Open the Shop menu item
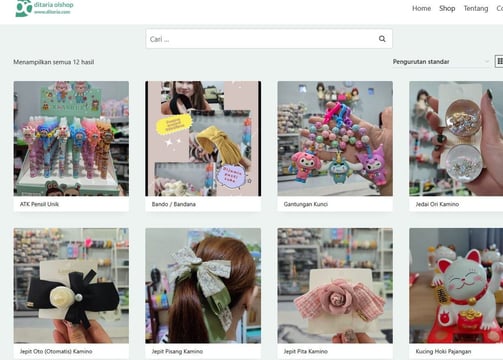This screenshot has width=503, height=360. [447, 8]
